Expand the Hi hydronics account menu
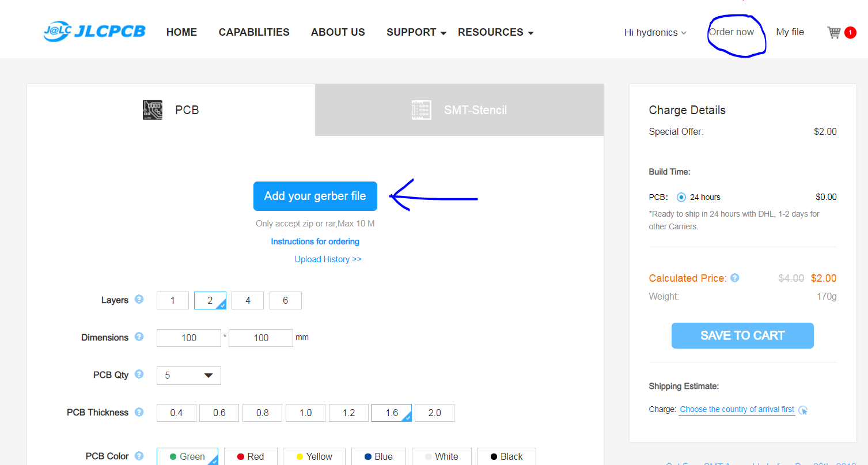 tap(655, 32)
